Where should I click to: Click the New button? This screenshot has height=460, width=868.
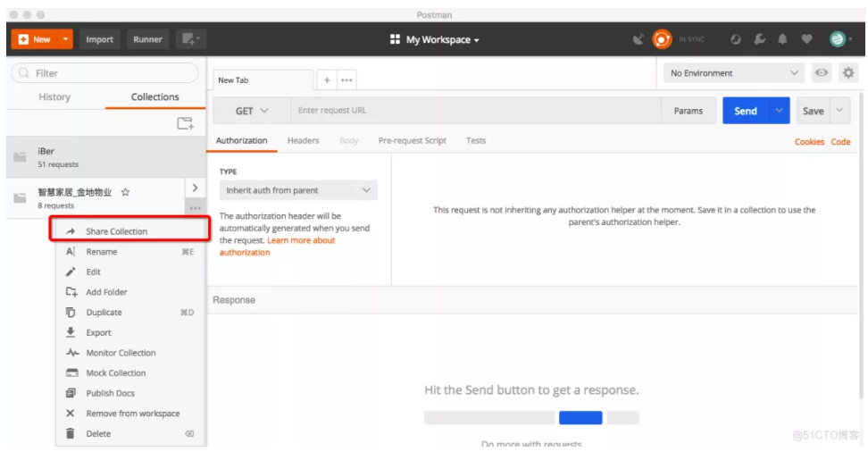click(35, 39)
